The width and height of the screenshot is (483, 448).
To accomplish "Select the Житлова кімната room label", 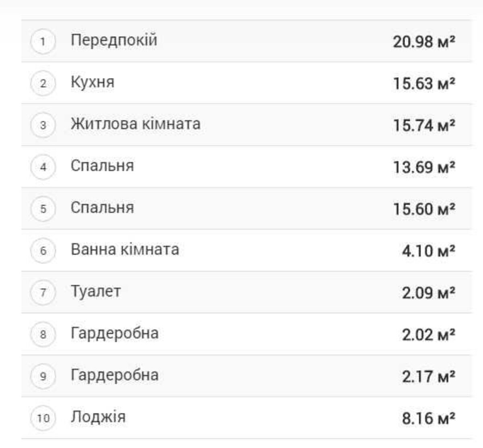I will pyautogui.click(x=136, y=124).
